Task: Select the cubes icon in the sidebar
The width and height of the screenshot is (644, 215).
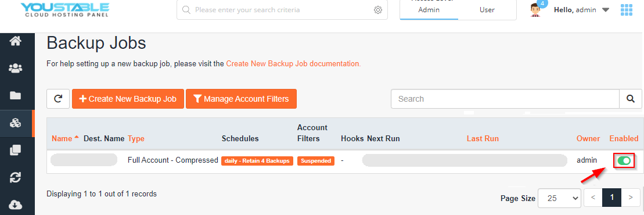Action: (x=15, y=123)
